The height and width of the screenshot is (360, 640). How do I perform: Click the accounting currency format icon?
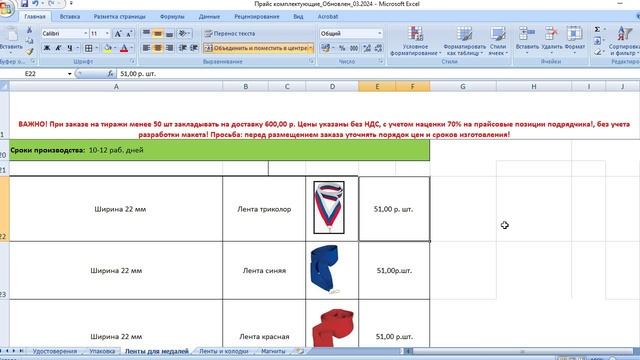pyautogui.click(x=326, y=48)
